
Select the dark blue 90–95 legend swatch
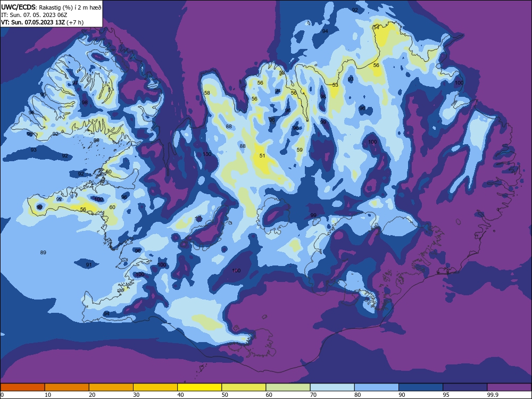pos(421,387)
